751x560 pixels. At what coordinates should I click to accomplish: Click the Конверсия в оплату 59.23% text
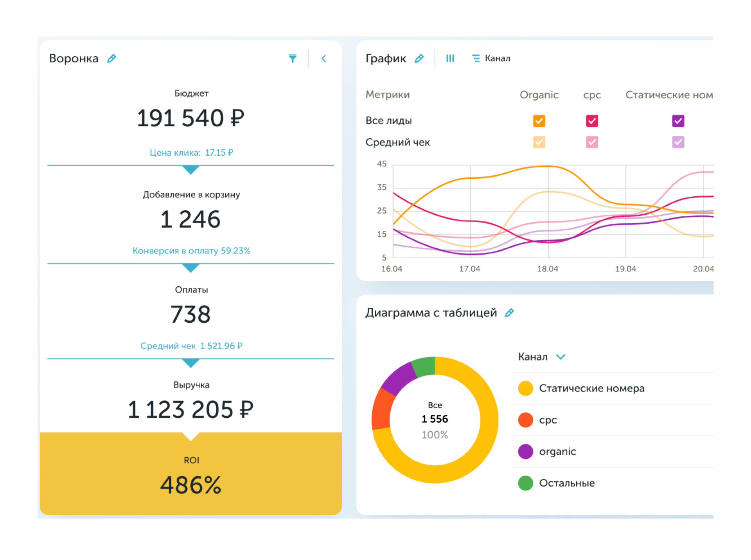[191, 251]
